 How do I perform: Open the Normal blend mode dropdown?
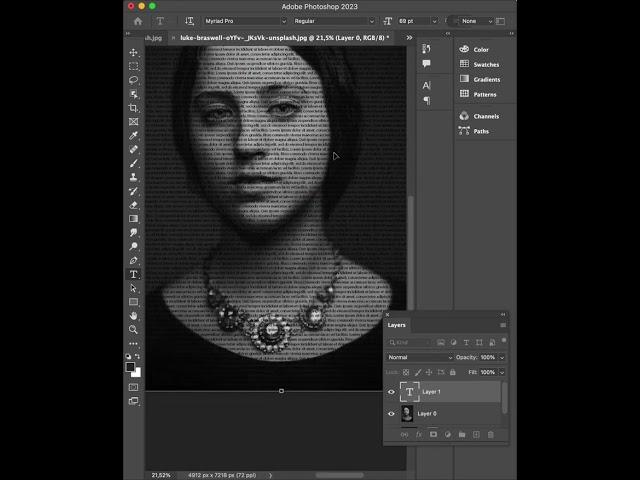click(x=420, y=358)
